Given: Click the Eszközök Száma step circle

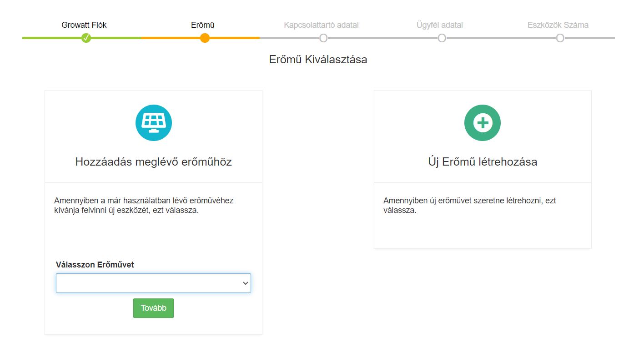Looking at the screenshot, I should pyautogui.click(x=560, y=38).
